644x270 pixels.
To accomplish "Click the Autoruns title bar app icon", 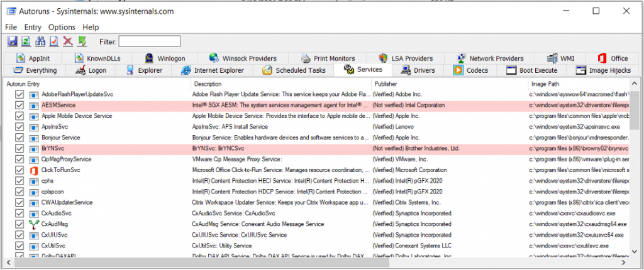I will pos(11,11).
